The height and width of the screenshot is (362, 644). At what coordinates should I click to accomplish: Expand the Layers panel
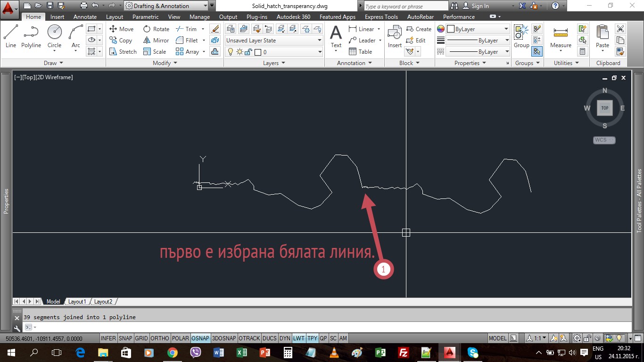tap(274, 63)
